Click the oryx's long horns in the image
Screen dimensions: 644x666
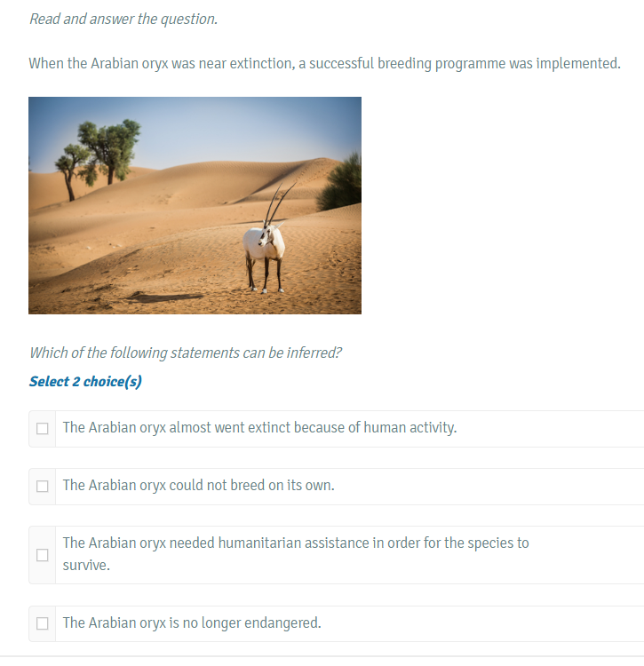point(278,204)
